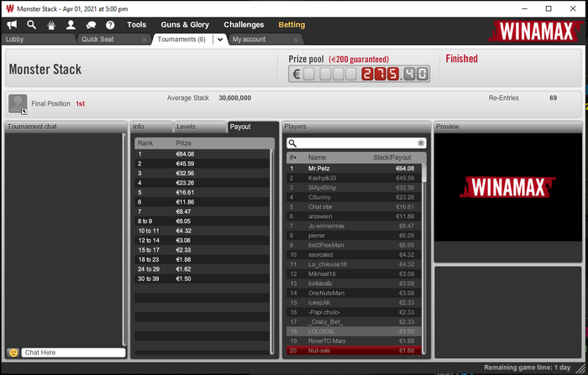This screenshot has width=588, height=375.
Task: Select player _Crazy_Bet_ row
Action: point(354,322)
